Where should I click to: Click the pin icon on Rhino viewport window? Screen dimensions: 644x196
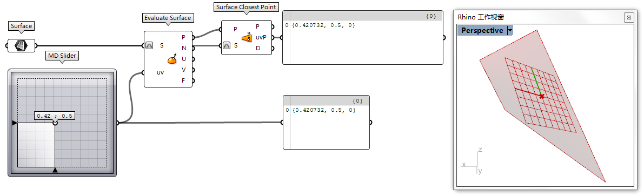tap(628, 17)
